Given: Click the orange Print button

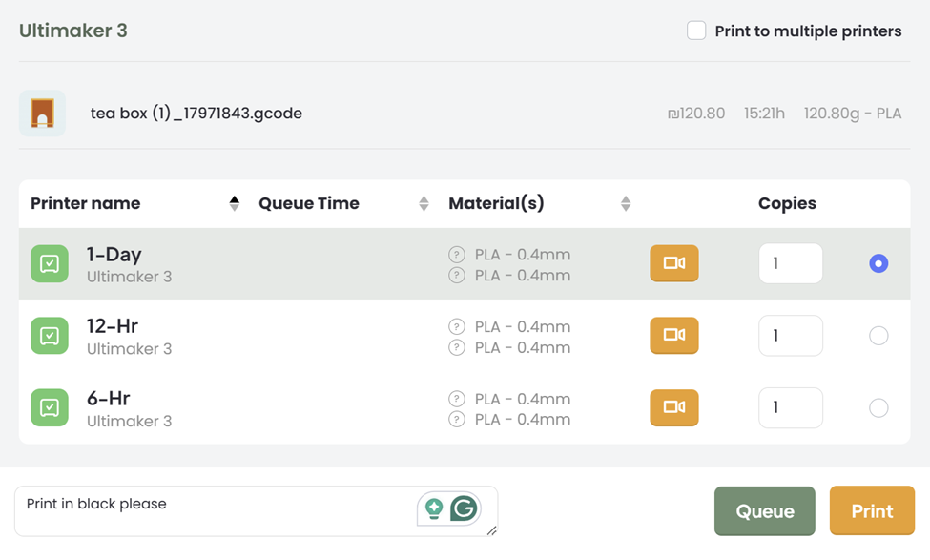Looking at the screenshot, I should [872, 510].
